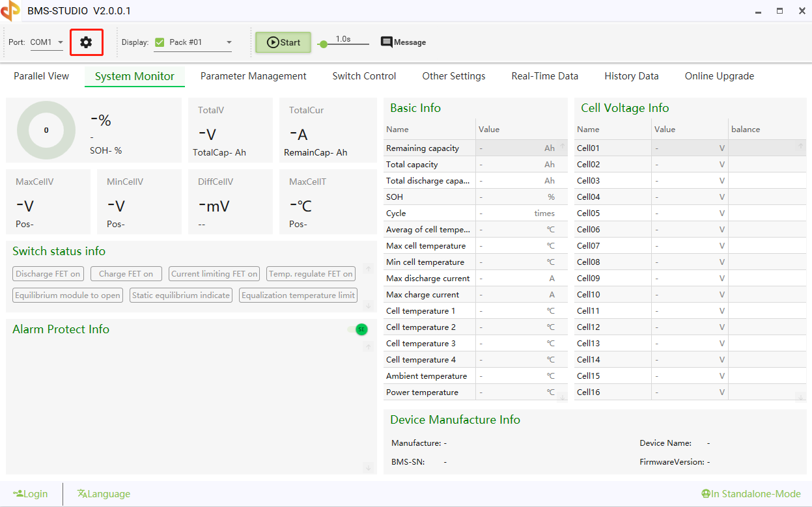Open port settings gear icon

(86, 42)
